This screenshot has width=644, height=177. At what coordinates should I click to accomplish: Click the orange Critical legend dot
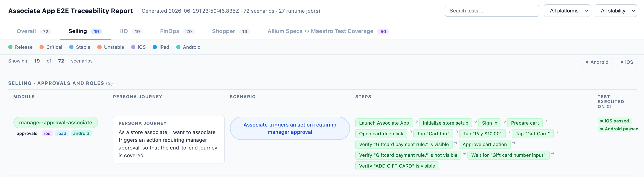click(x=42, y=47)
